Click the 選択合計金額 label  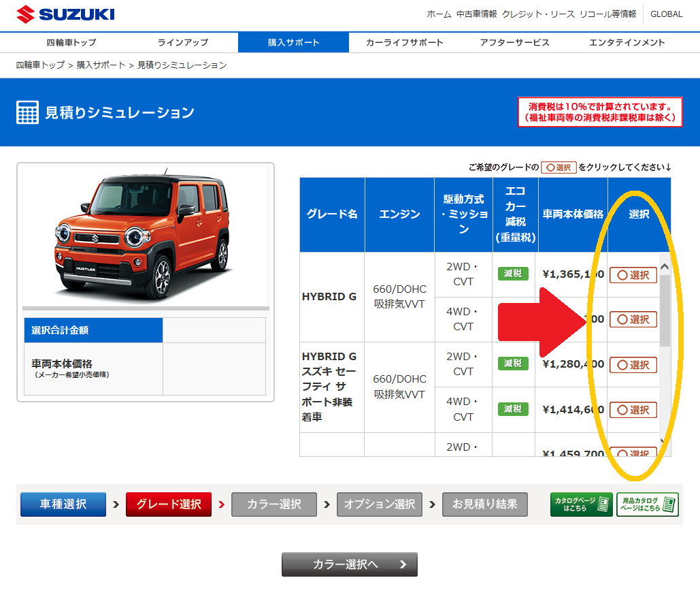[x=93, y=330]
